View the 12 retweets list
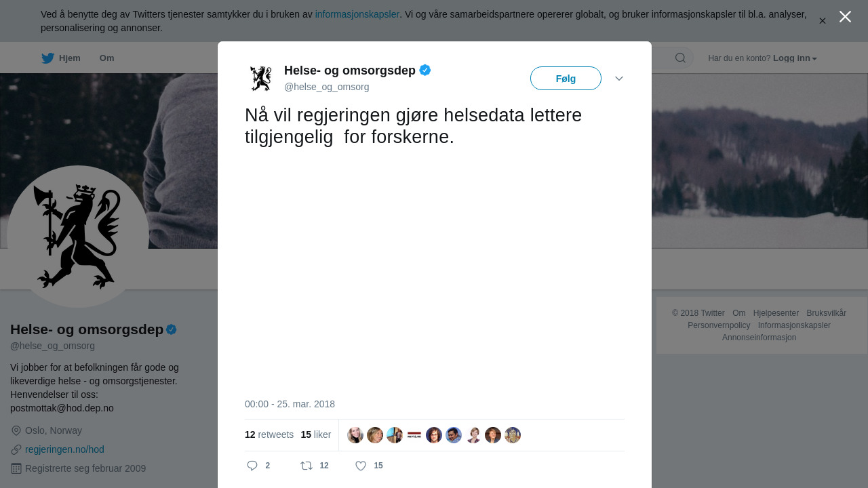The width and height of the screenshot is (868, 488). [269, 434]
